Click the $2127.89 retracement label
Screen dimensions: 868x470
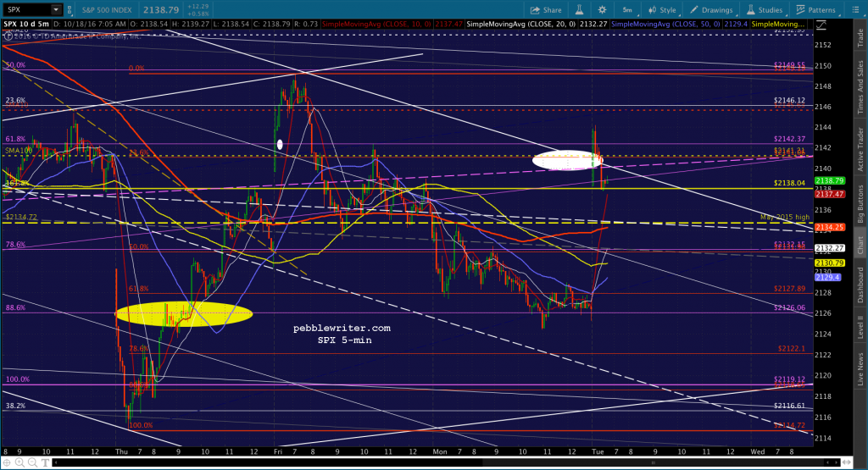click(x=789, y=289)
